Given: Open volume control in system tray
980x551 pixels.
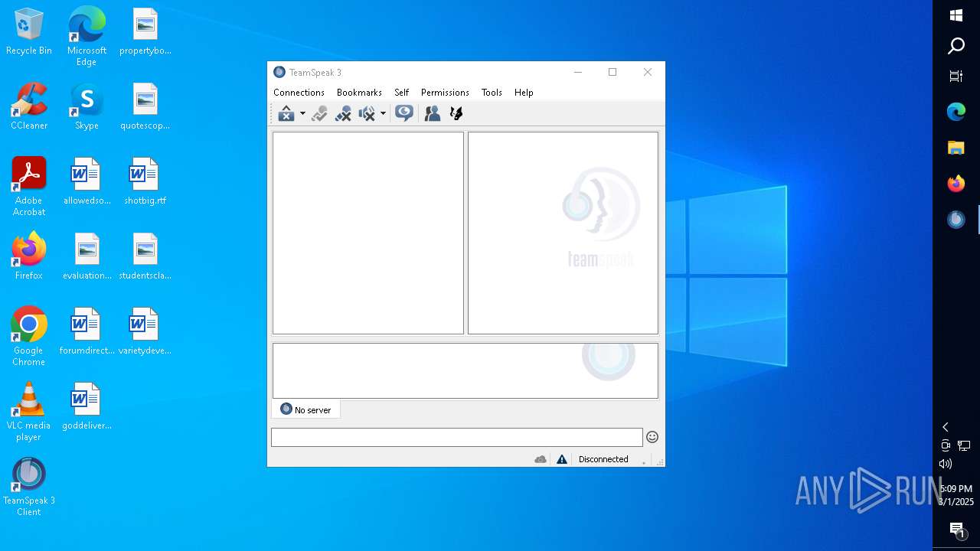Looking at the screenshot, I should pyautogui.click(x=946, y=464).
